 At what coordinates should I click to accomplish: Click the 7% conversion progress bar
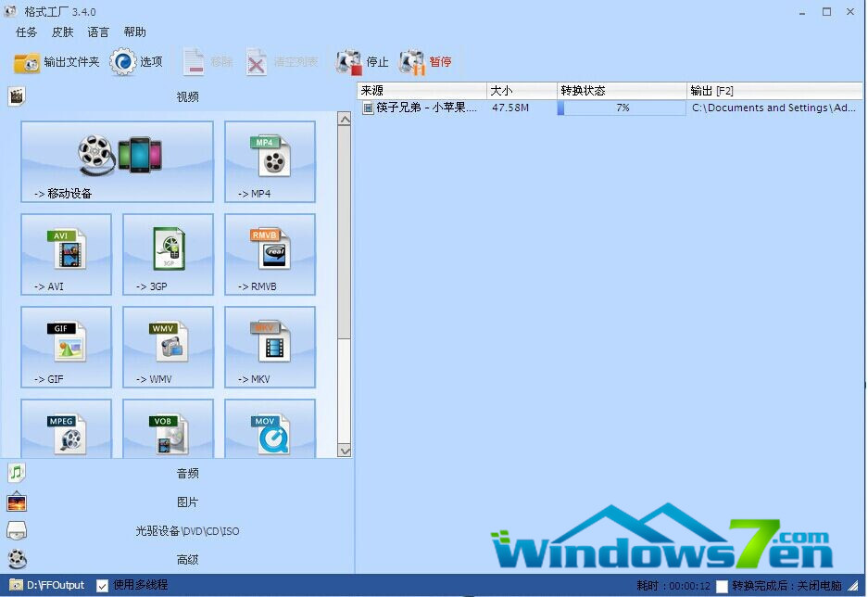[622, 108]
